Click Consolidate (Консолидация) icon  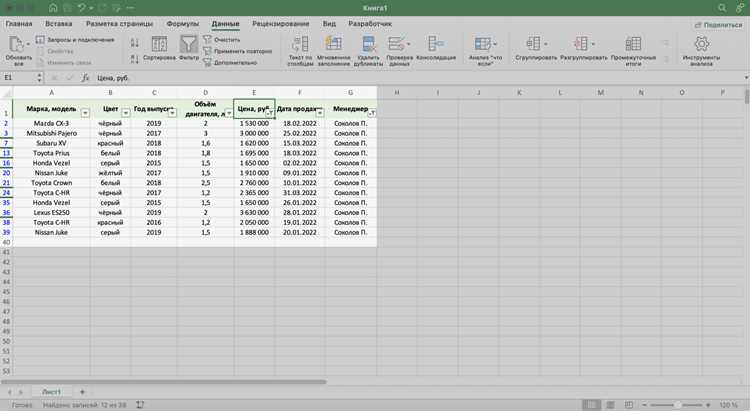436,44
